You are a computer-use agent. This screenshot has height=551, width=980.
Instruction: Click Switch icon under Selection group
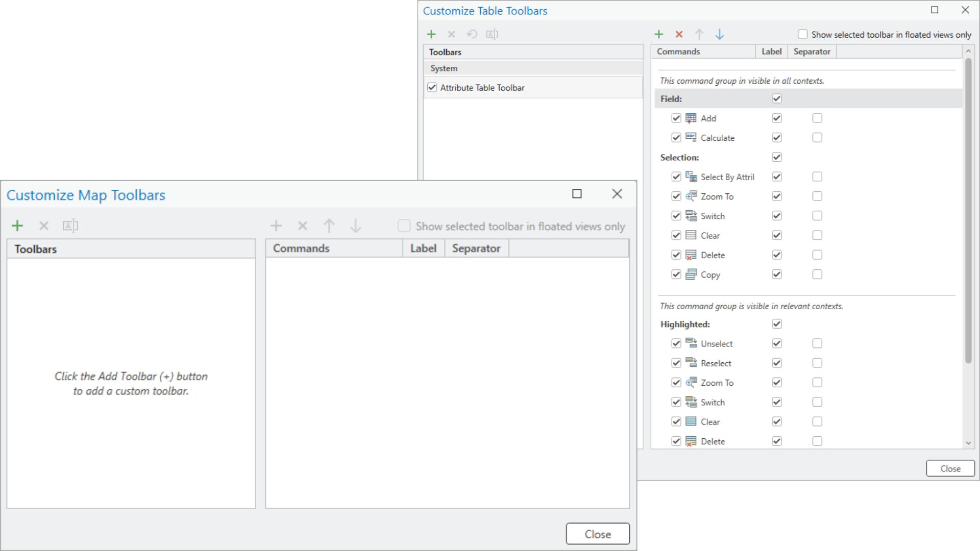[691, 216]
